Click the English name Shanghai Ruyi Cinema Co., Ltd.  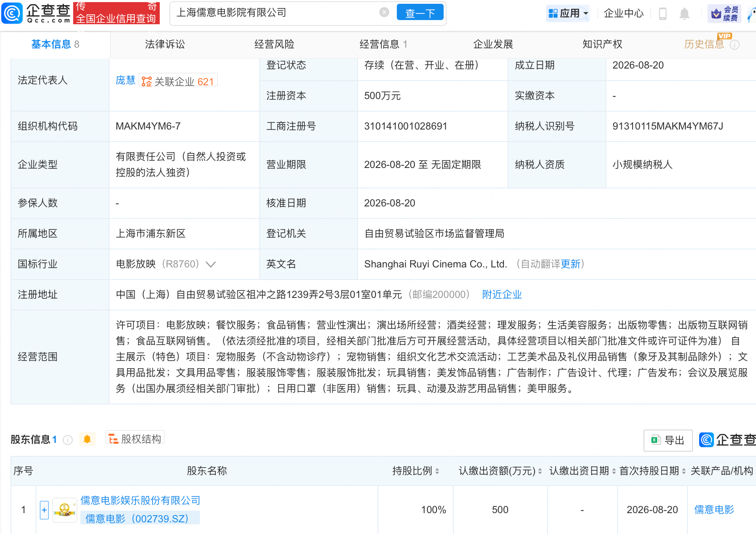click(x=436, y=264)
